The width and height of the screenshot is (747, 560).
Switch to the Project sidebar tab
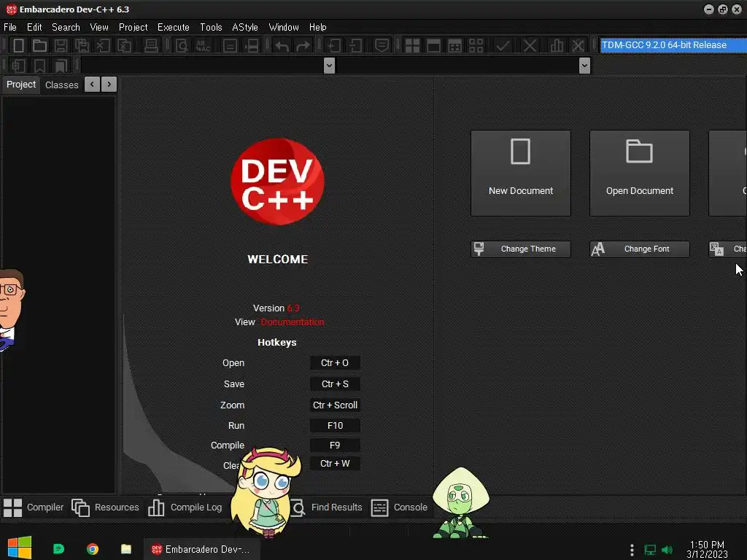[x=21, y=85]
